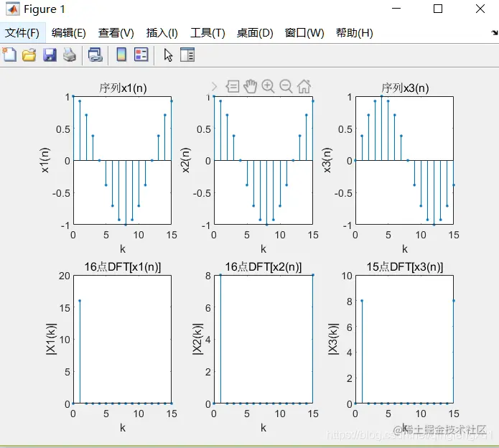Image resolution: width=499 pixels, height=448 pixels.
Task: Click the 序列x1(n) plot title
Action: (123, 88)
